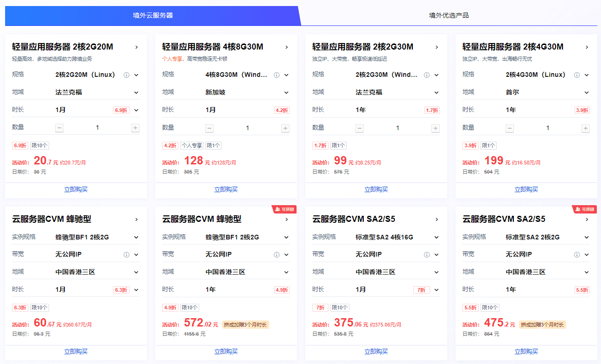Click info icon beside 2核2G20M（Linux）spec
The width and height of the screenshot is (601, 364).
tap(127, 75)
